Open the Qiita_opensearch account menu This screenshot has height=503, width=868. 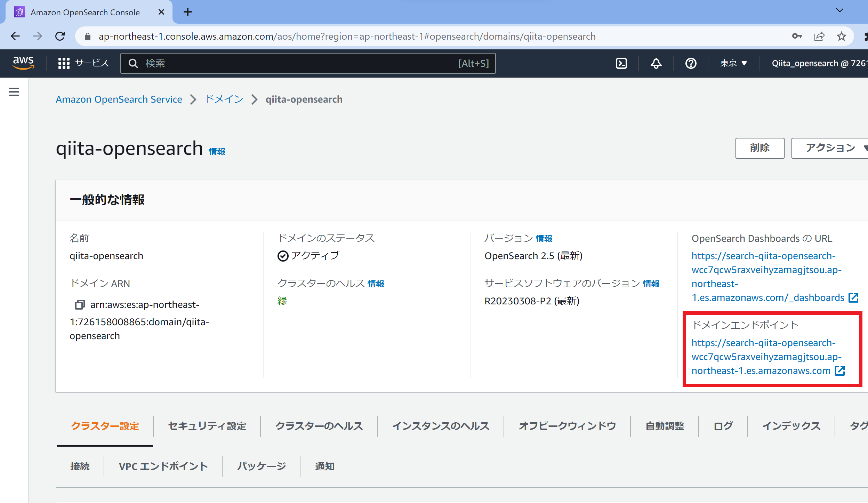pos(817,63)
